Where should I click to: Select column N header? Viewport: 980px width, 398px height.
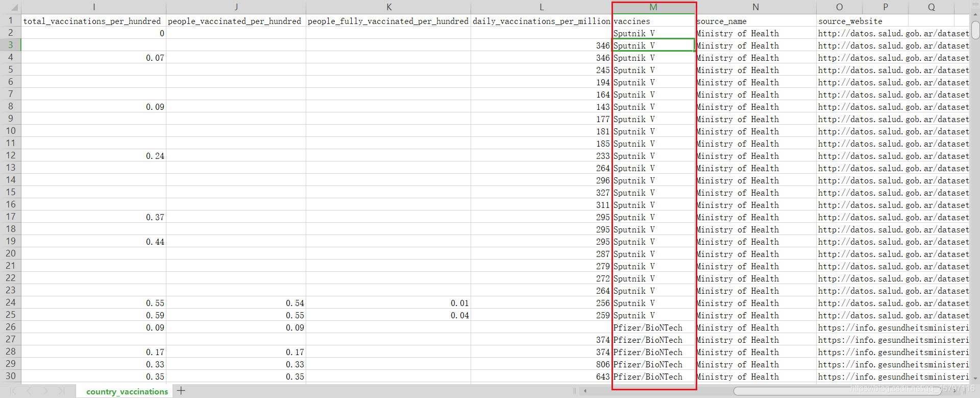coord(755,7)
